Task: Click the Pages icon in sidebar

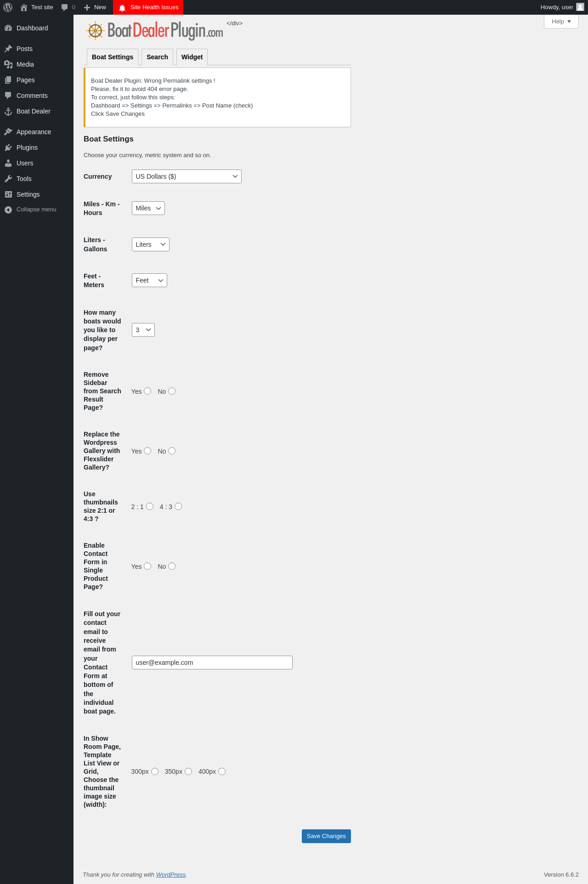Action: [x=8, y=80]
